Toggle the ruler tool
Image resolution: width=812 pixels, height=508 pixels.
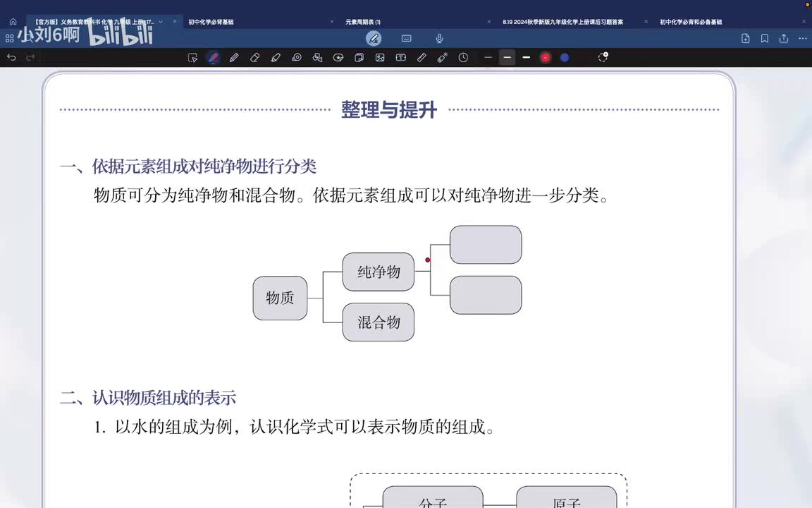[422, 58]
